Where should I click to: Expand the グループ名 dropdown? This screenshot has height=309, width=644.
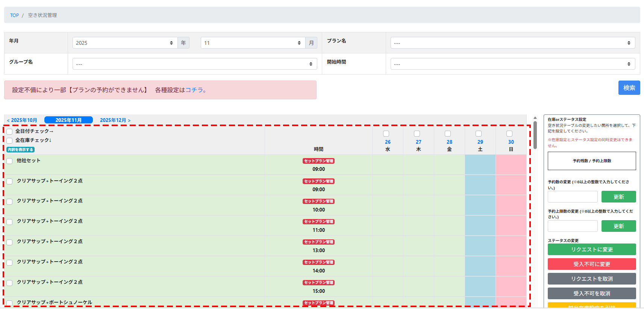click(x=195, y=64)
